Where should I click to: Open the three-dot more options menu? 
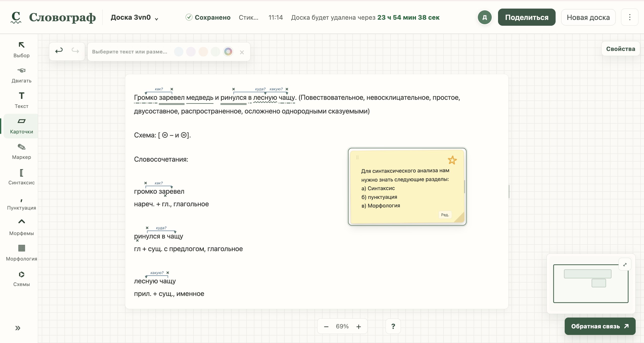(630, 17)
